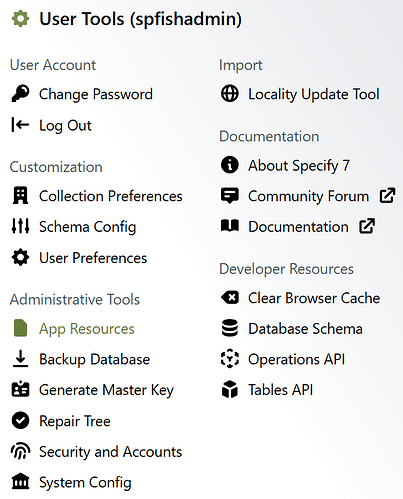
Task: Click the green gear icon next to User Tools
Action: pyautogui.click(x=20, y=18)
